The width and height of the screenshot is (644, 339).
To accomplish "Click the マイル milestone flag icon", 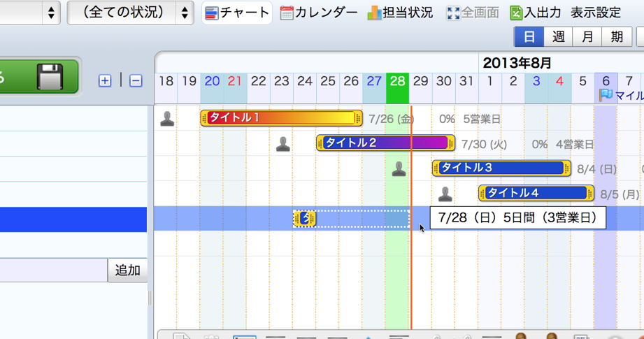I will point(606,95).
